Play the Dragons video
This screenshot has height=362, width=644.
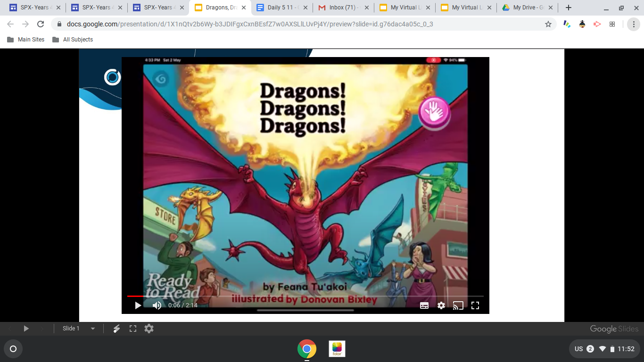pyautogui.click(x=138, y=305)
